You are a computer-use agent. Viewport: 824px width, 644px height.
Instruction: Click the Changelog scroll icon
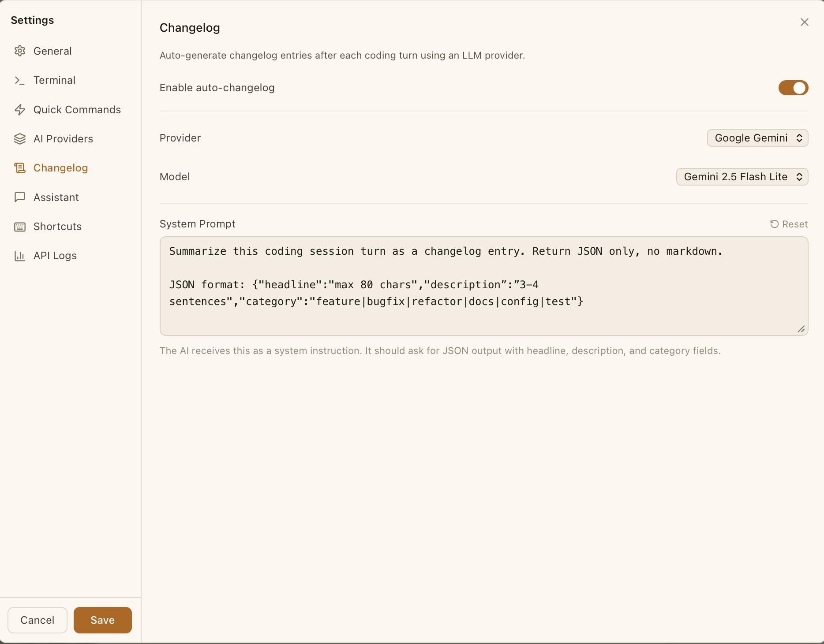20,168
